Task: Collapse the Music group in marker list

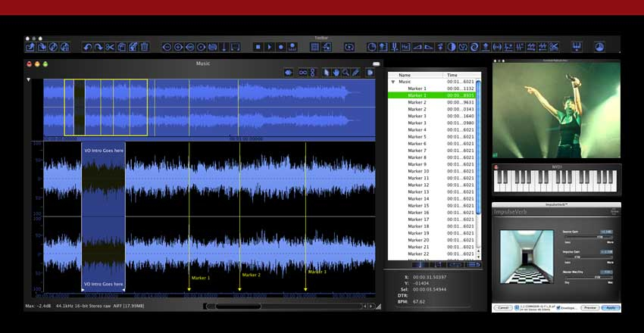Action: coord(392,82)
